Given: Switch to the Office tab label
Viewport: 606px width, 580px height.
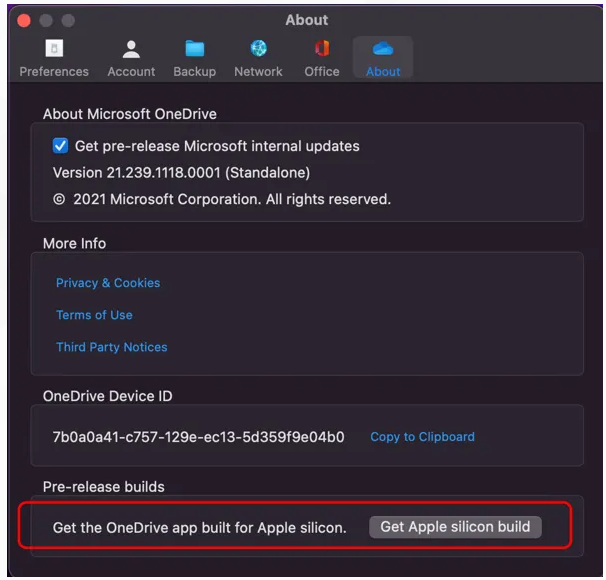Looking at the screenshot, I should pyautogui.click(x=322, y=71).
